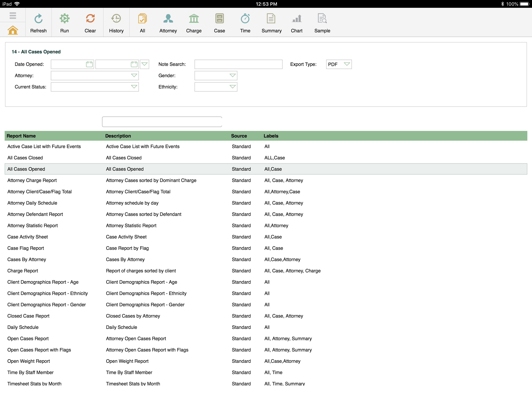Viewport: 532px width, 399px height.
Task: Select the Attorney Defendant Report row
Action: (x=266, y=214)
